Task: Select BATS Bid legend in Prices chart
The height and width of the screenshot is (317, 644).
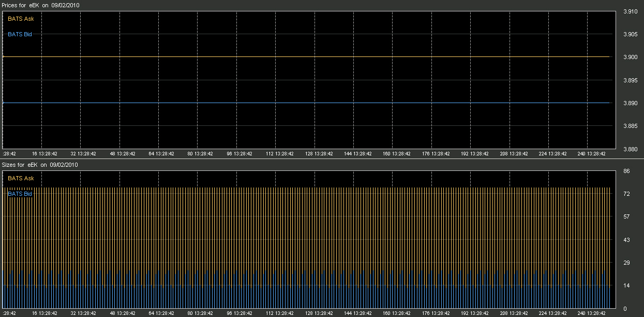Action: pyautogui.click(x=20, y=34)
